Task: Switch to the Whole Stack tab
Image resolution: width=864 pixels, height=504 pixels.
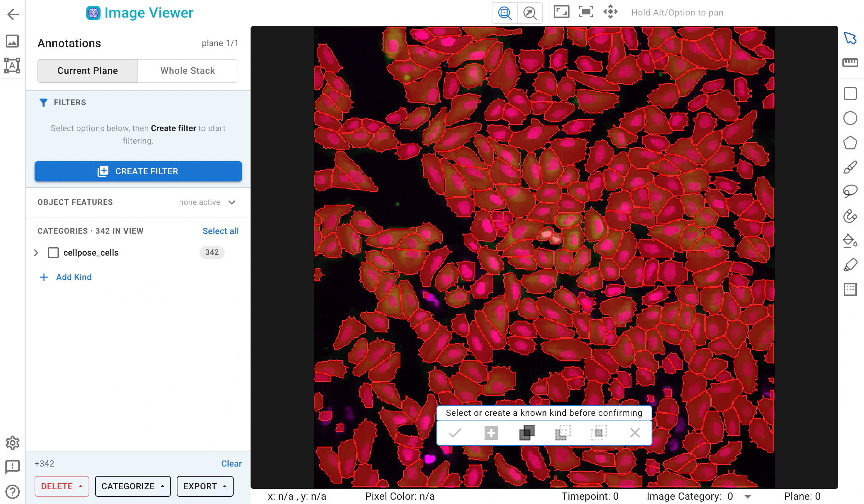Action: (188, 71)
